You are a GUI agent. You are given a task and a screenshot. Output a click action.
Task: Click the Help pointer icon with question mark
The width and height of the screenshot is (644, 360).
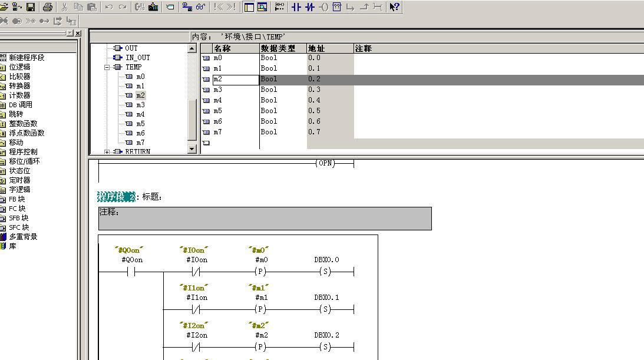(x=394, y=7)
